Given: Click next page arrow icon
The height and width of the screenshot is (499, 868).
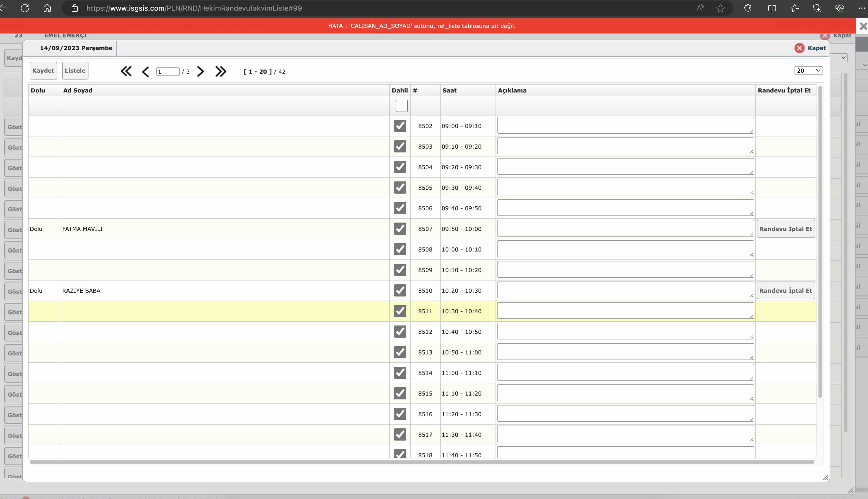Looking at the screenshot, I should coord(201,71).
